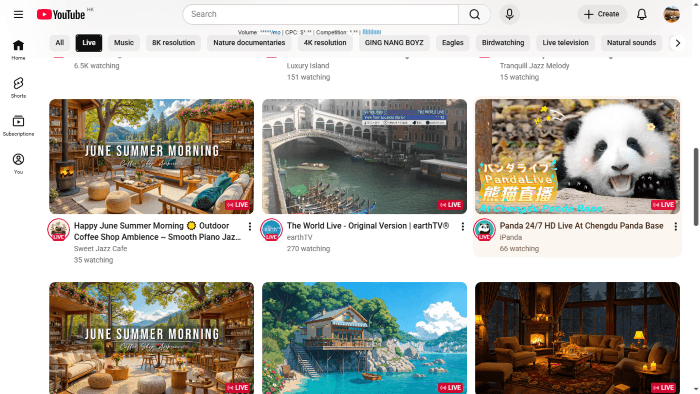Open The World Live Original Version title
The image size is (700, 394).
click(x=367, y=226)
